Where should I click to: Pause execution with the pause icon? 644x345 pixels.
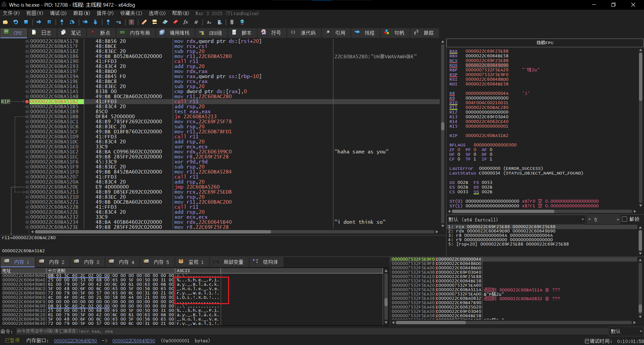(x=49, y=22)
